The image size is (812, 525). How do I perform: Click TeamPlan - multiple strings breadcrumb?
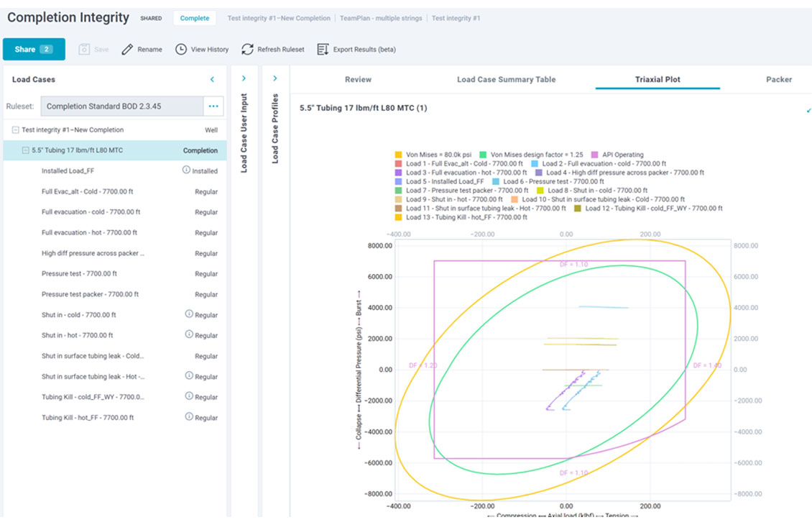pyautogui.click(x=381, y=18)
